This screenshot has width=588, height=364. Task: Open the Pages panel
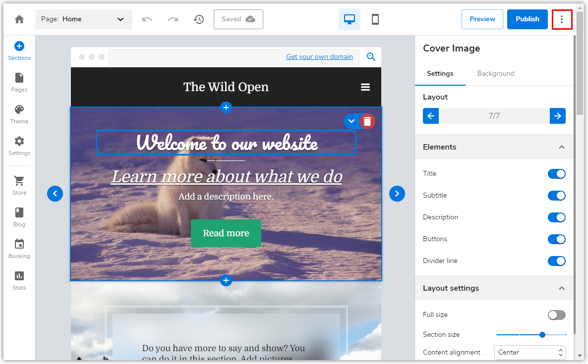click(x=19, y=83)
